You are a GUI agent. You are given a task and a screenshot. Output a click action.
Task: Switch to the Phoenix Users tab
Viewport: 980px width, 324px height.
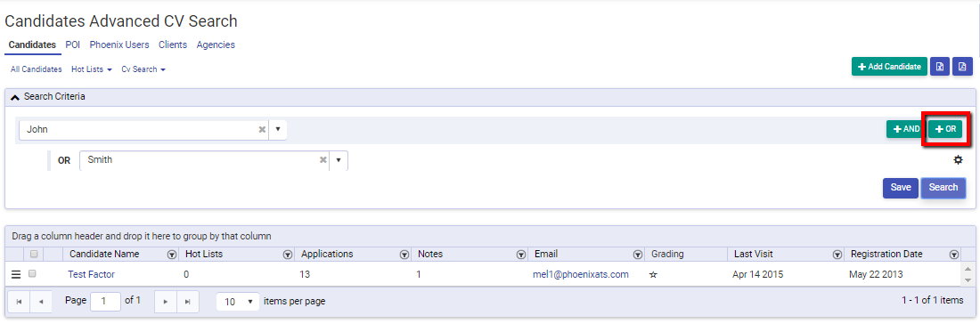coord(119,45)
